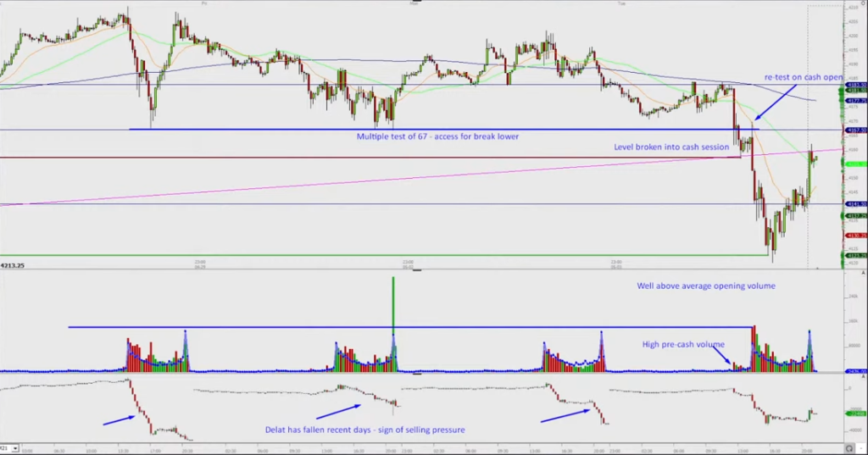Click the 4141.50 price marker on the axis
Viewport: 868px width, 455px height.
coord(855,204)
